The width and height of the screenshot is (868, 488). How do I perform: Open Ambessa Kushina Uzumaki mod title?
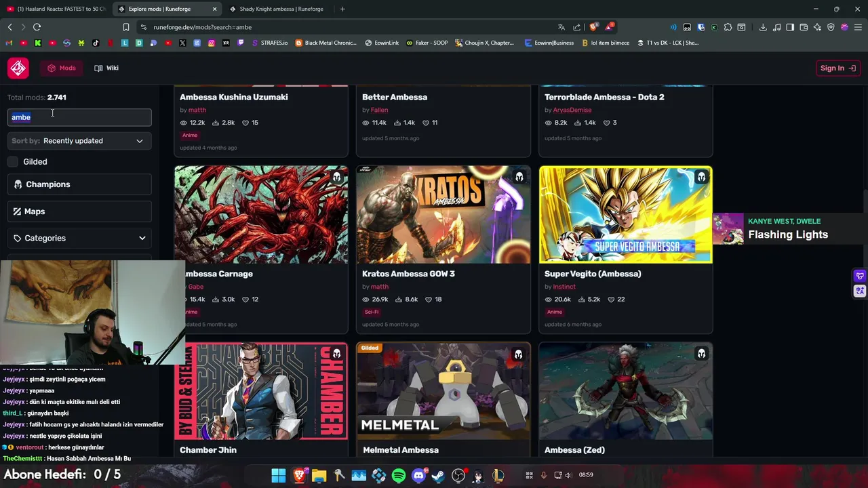click(234, 97)
